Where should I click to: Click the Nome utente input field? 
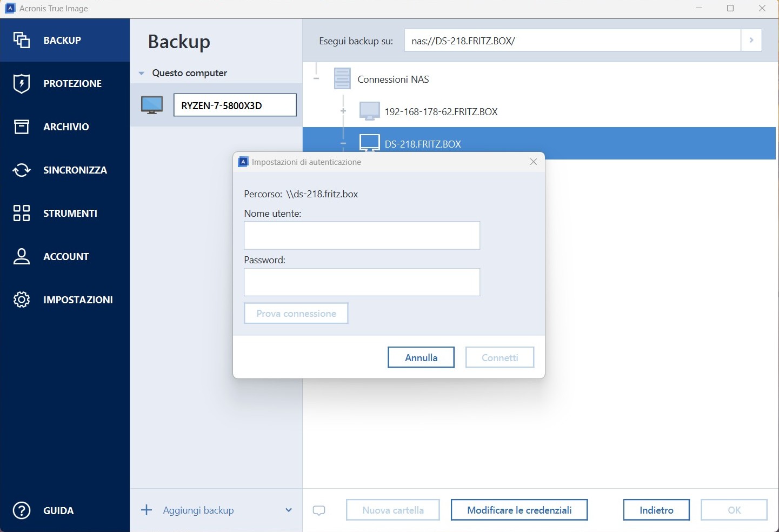362,236
